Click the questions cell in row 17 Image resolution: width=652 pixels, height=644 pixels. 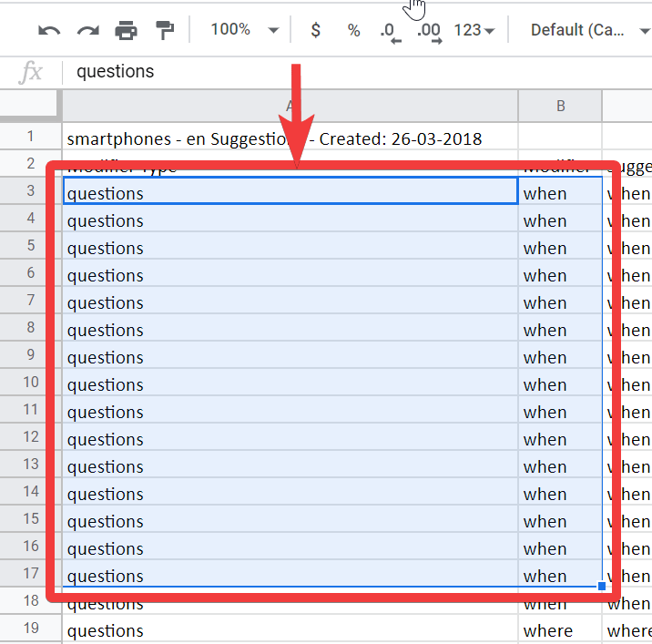point(290,573)
